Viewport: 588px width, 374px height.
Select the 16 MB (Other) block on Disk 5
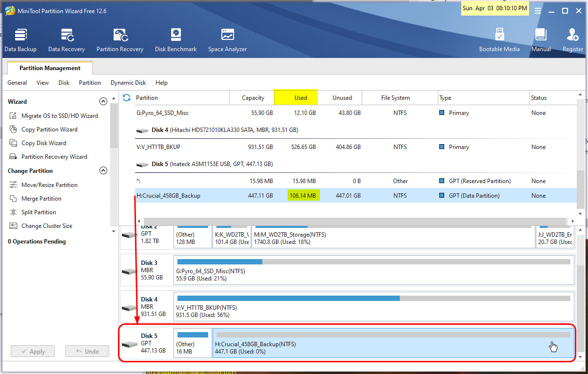193,343
